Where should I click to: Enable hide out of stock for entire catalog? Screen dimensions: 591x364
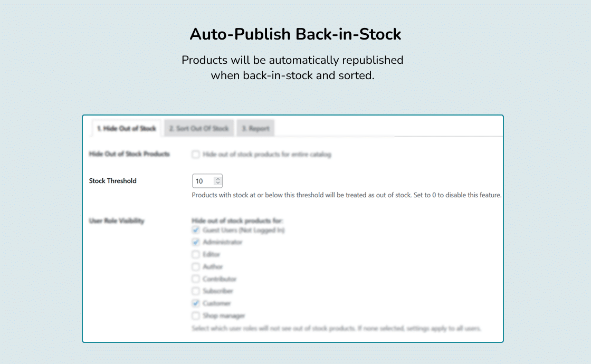pos(196,154)
